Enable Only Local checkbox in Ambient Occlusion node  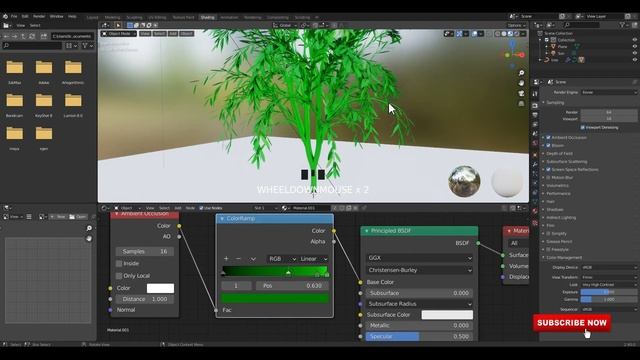coord(119,276)
